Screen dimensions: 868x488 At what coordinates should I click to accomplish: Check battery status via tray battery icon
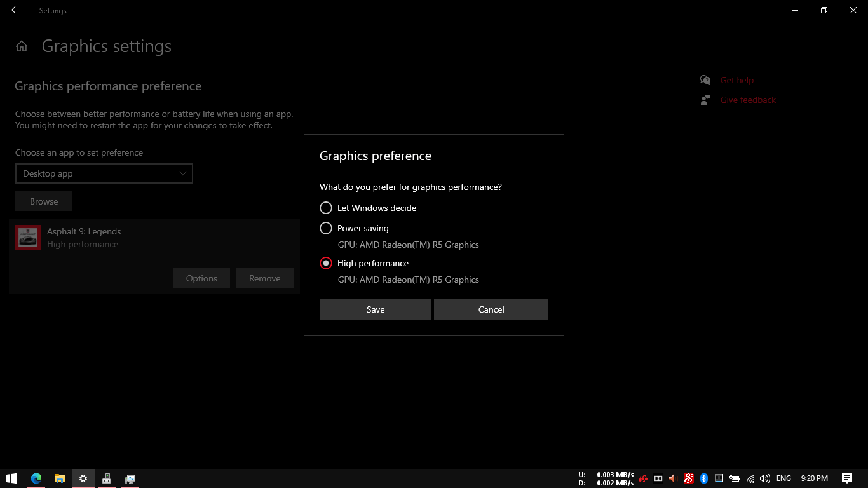click(x=735, y=478)
